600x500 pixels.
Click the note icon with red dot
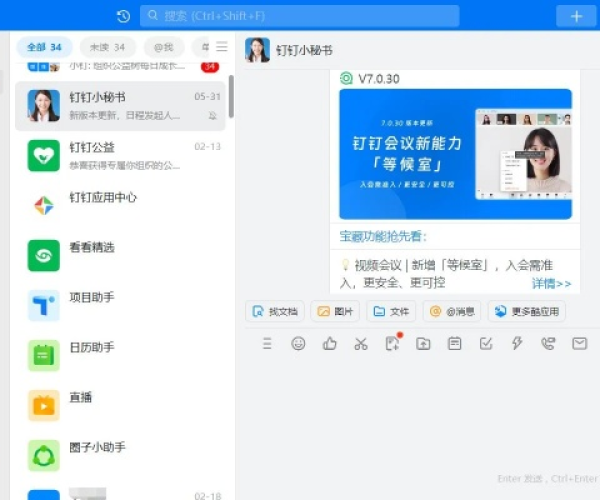(x=393, y=343)
